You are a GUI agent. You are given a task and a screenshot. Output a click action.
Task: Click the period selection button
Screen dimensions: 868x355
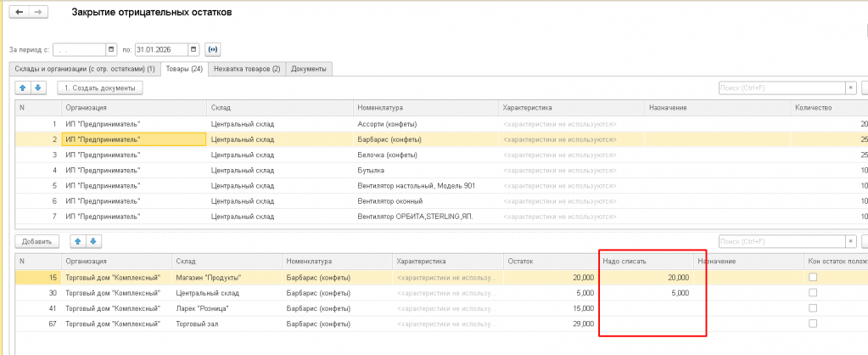pyautogui.click(x=213, y=49)
